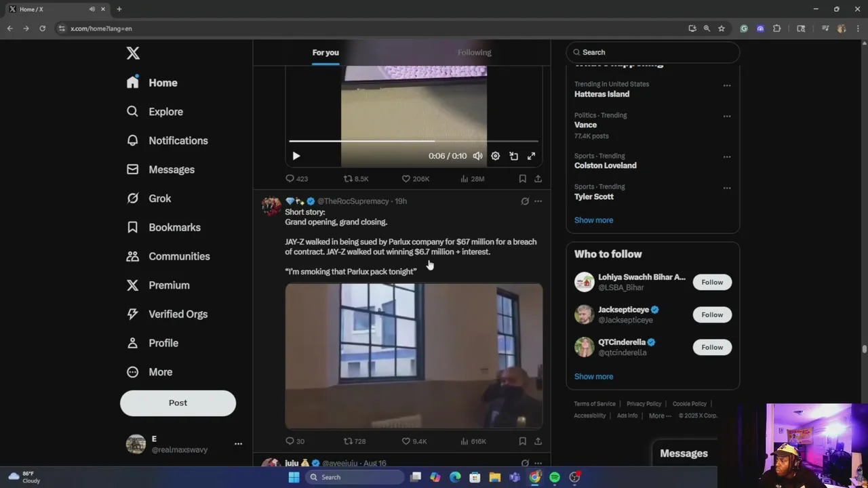
Task: Mute the video with the speaker icon
Action: 477,156
